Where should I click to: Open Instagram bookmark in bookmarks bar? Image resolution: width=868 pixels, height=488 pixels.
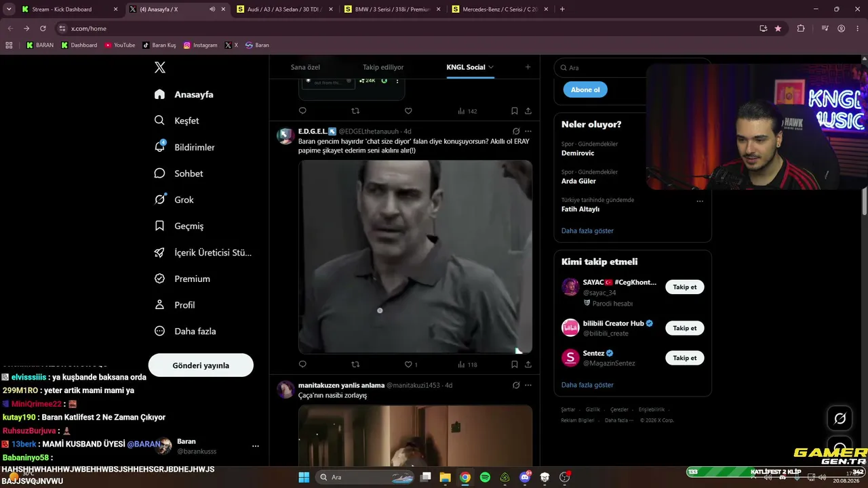click(201, 45)
